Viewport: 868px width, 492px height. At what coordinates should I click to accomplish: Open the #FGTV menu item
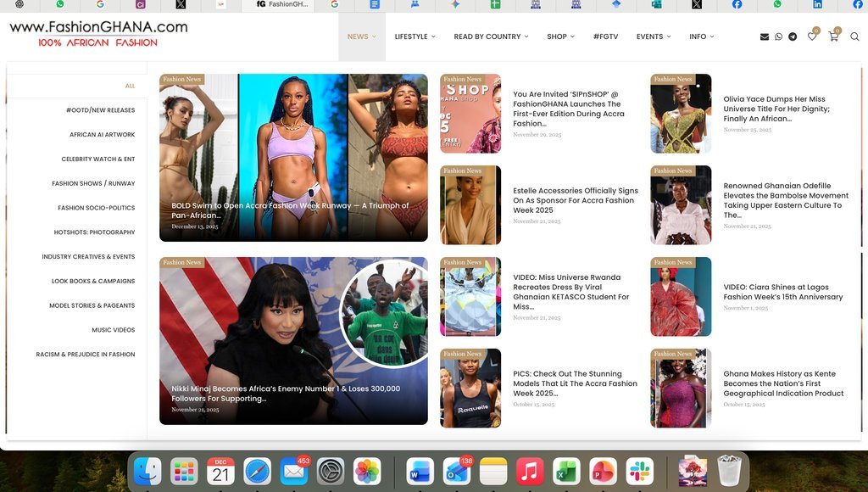point(605,36)
